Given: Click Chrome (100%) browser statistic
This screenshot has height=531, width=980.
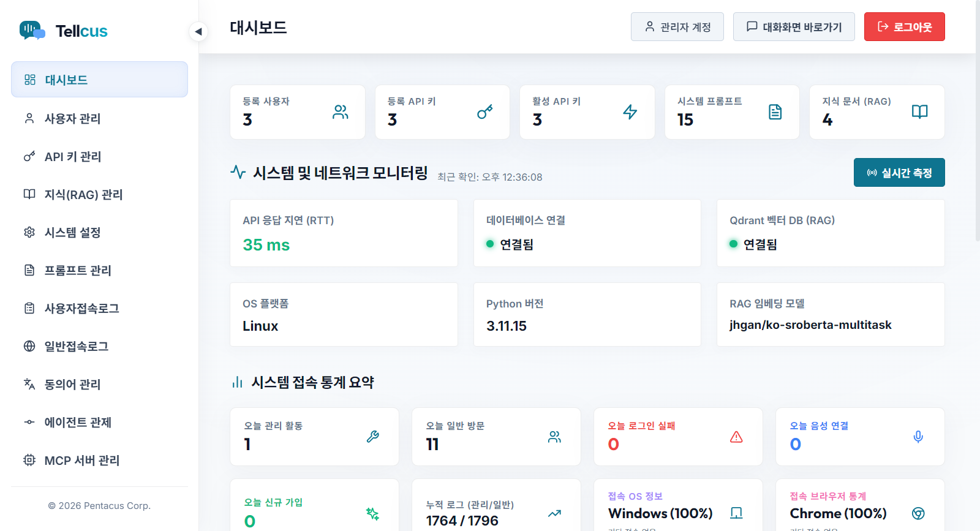Looking at the screenshot, I should click(x=839, y=513).
